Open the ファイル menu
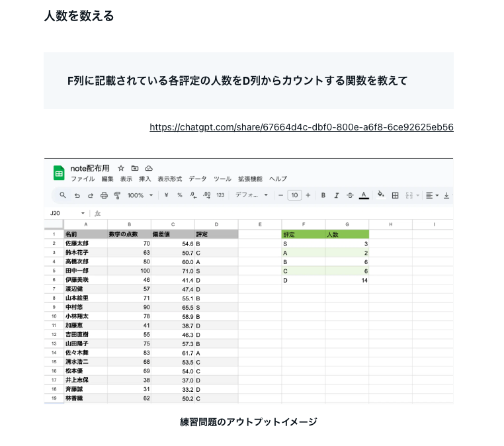The height and width of the screenshot is (446, 504). 83,179
